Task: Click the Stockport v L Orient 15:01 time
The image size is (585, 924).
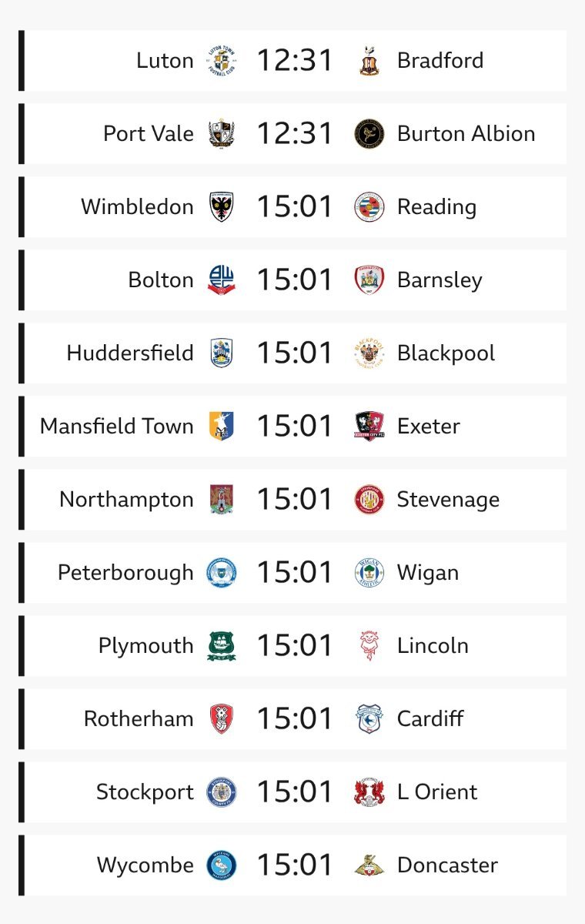Action: click(x=295, y=792)
